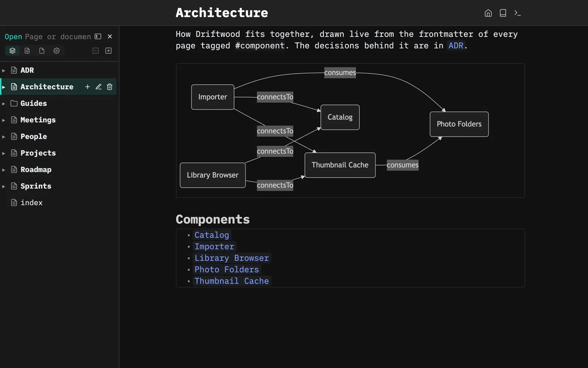Show the lined document list icon
Viewport: 588px width, 368px height.
27,51
